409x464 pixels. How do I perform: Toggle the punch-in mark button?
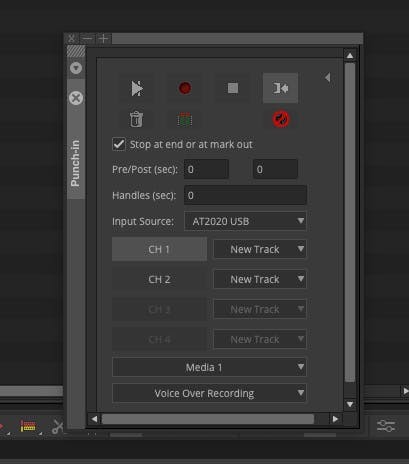(280, 88)
